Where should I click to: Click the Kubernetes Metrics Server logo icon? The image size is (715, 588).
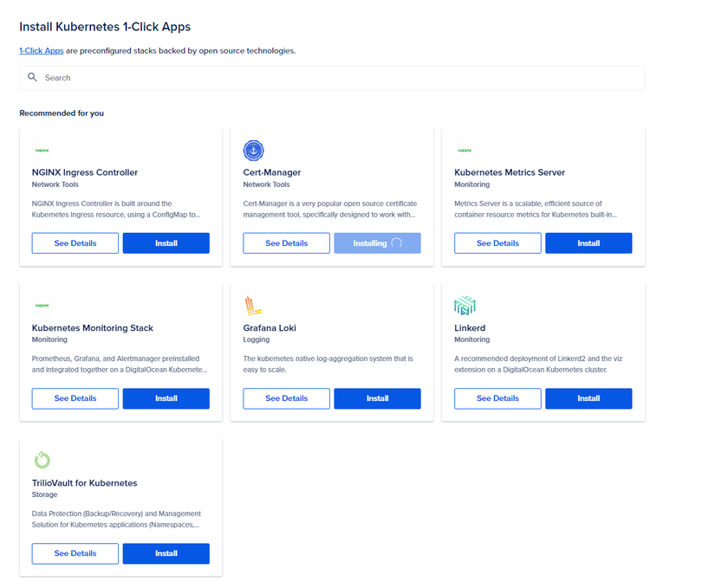pyautogui.click(x=465, y=150)
